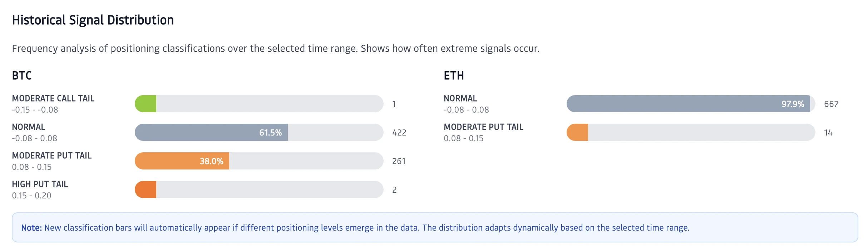This screenshot has height=251, width=868.
Task: Click the ETH section heading
Action: pos(454,75)
